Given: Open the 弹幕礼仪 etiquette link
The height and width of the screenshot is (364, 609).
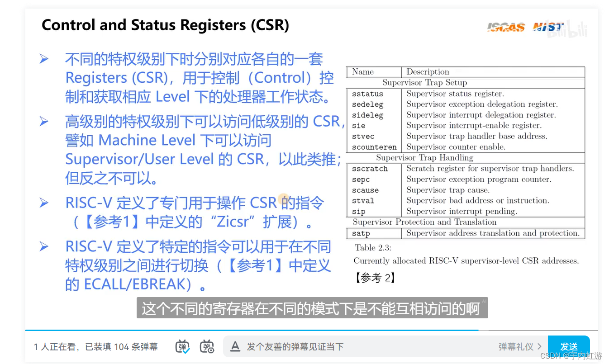Looking at the screenshot, I should (520, 347).
